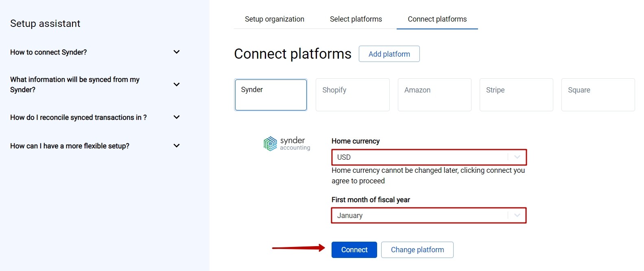Select the Stripe platform card
Viewport: 644px width, 271px height.
click(x=516, y=95)
